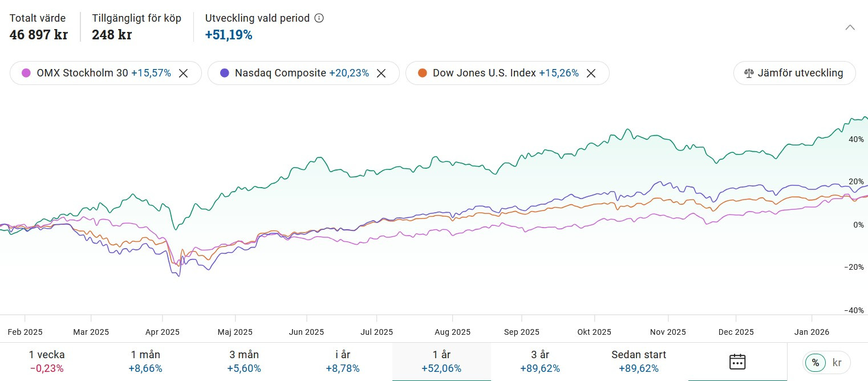Remove Nasdaq Composite comparison with X
The image size is (868, 381).
click(x=381, y=73)
